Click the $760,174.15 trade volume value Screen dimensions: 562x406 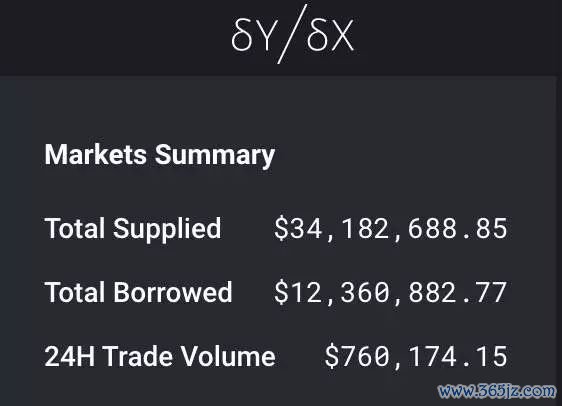[416, 356]
